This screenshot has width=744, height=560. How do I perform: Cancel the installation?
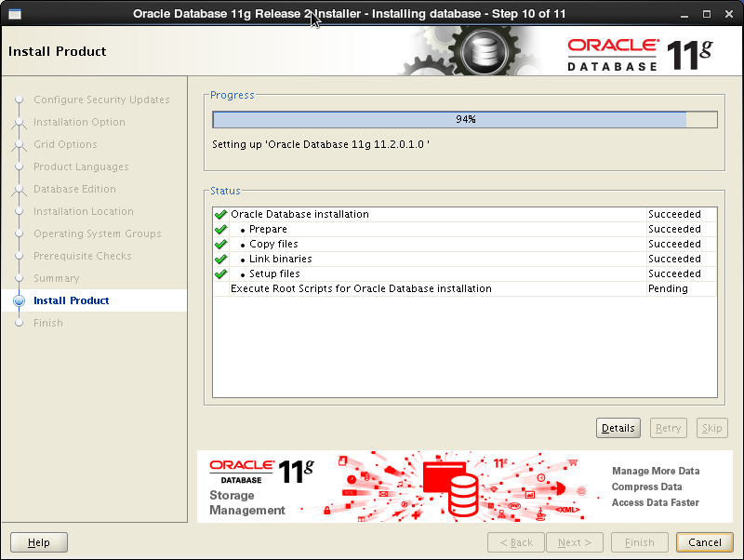(x=705, y=542)
